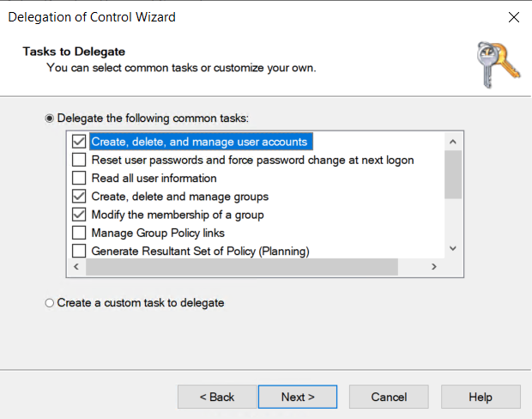Close the Delegation of Control Wizard
The height and width of the screenshot is (419, 532).
coord(513,16)
